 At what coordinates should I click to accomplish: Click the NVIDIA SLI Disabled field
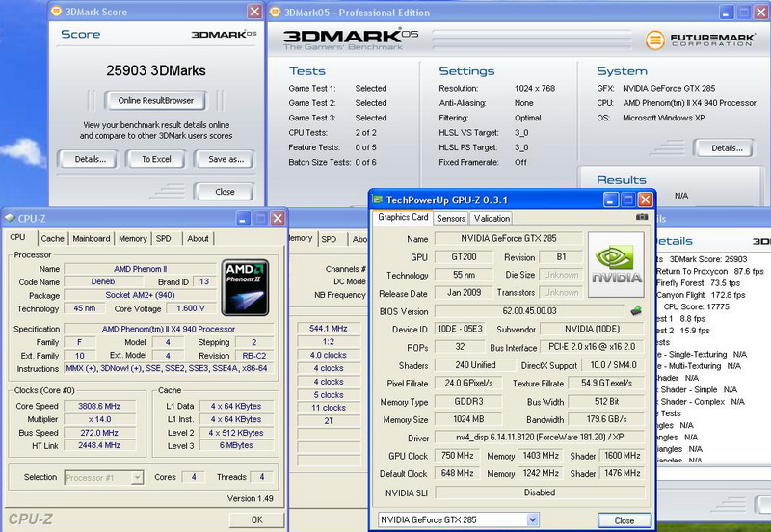540,492
